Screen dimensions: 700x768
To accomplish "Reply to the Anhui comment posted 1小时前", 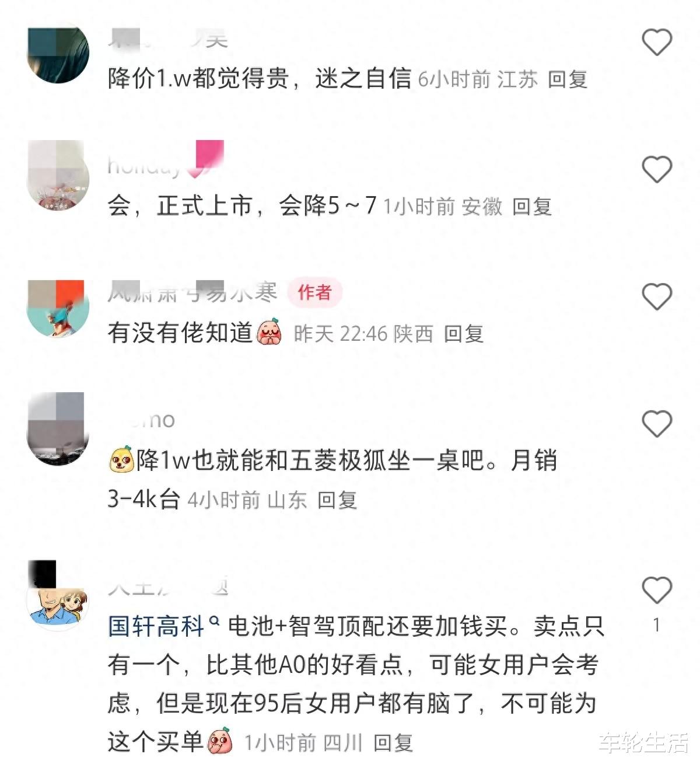I will pyautogui.click(x=532, y=207).
